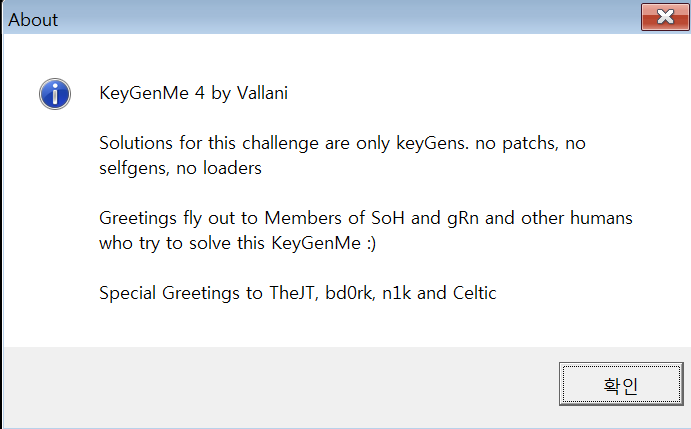
Task: Click the About title bar text
Action: tap(34, 20)
